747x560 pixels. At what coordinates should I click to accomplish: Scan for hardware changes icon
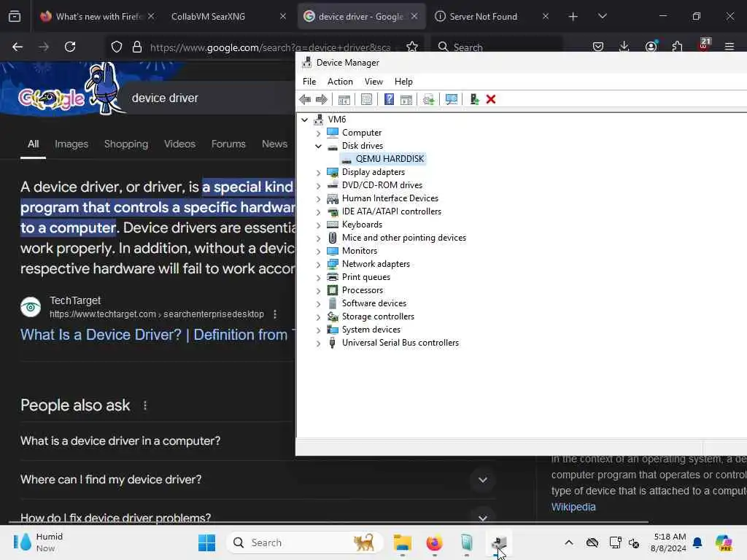[x=451, y=99]
